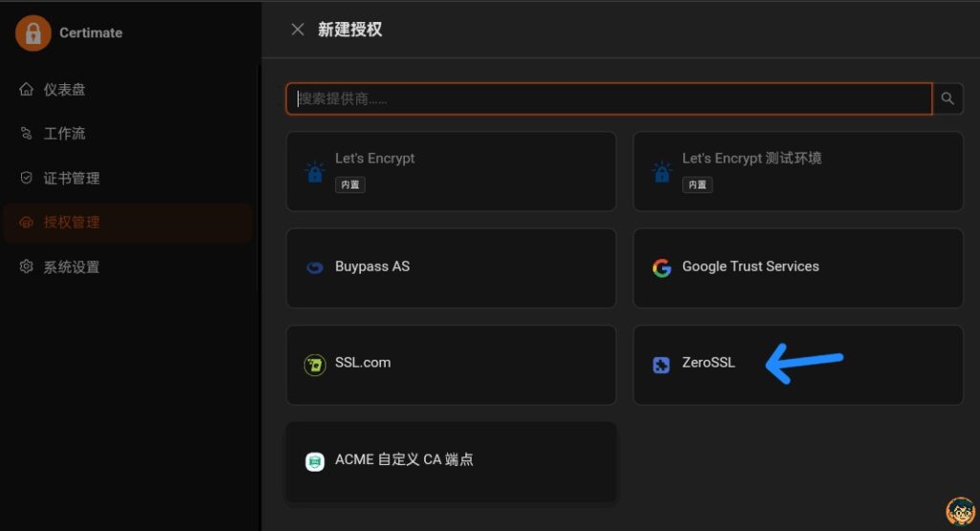
Task: Open 系统设置 system settings
Action: (x=128, y=267)
